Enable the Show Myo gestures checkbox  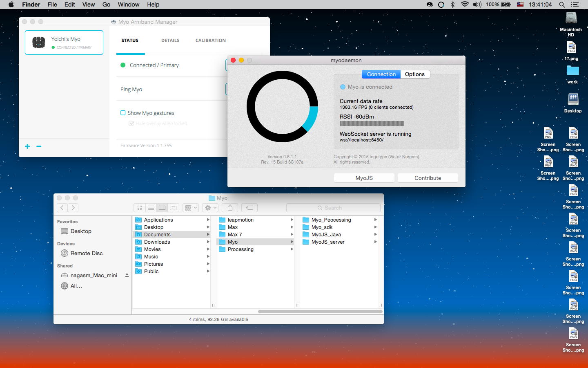click(123, 113)
